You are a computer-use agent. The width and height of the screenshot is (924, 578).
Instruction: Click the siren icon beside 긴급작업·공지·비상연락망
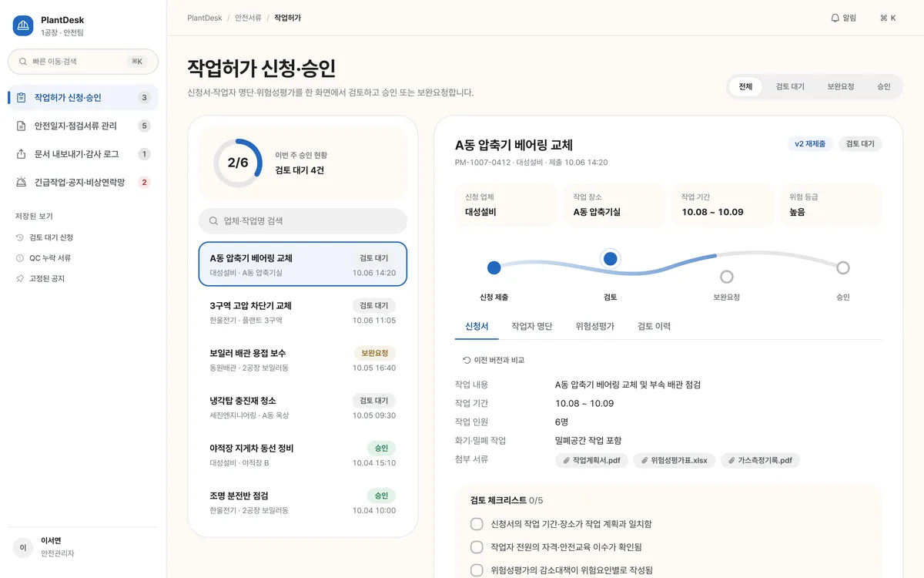21,183
